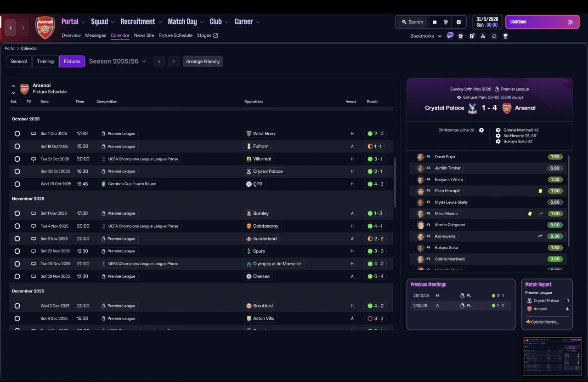Click the Arsenal crest next to the 1 - 4 score
588x382 pixels.
click(507, 108)
